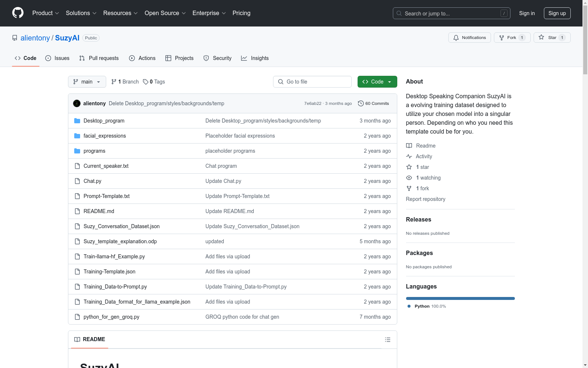Click the file icon beside README.md
The image size is (588, 368).
point(77,211)
